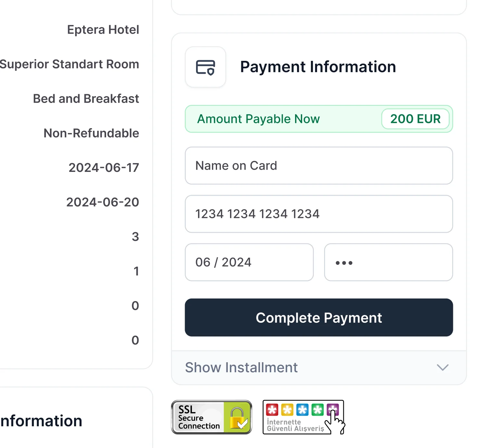The height and width of the screenshot is (448, 484).
Task: Open the Show Installment section
Action: 319,368
